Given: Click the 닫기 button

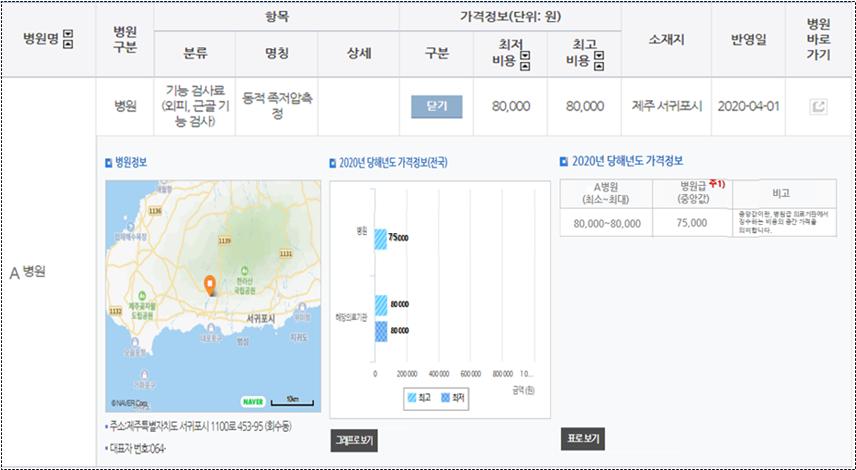Looking at the screenshot, I should click(x=437, y=106).
